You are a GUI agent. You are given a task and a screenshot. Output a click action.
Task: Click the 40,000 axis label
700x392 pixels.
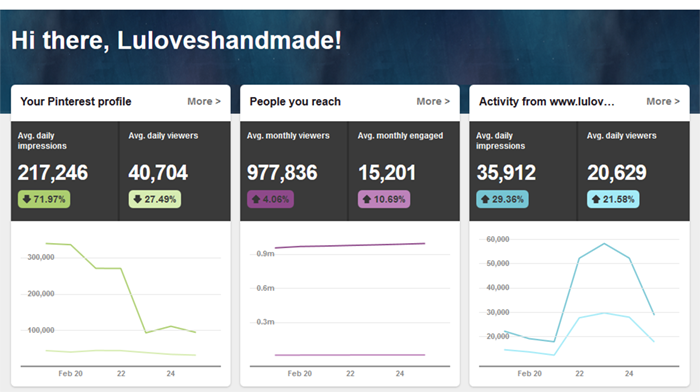click(x=498, y=288)
